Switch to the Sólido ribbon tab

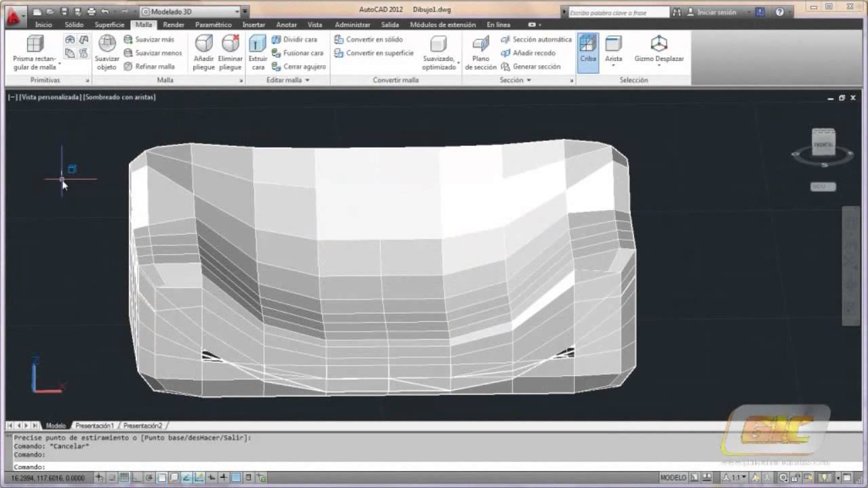[74, 24]
